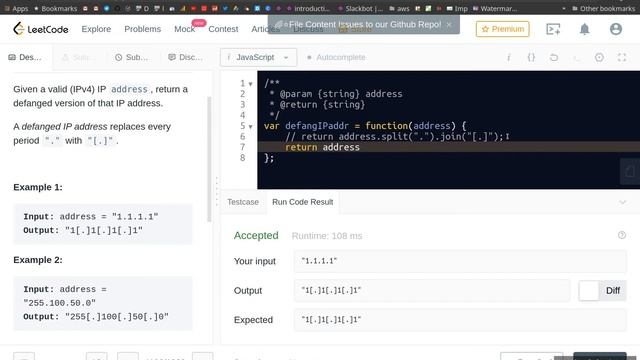This screenshot has height=360, width=640.
Task: Toggle the Autocomplete option
Action: (x=336, y=58)
